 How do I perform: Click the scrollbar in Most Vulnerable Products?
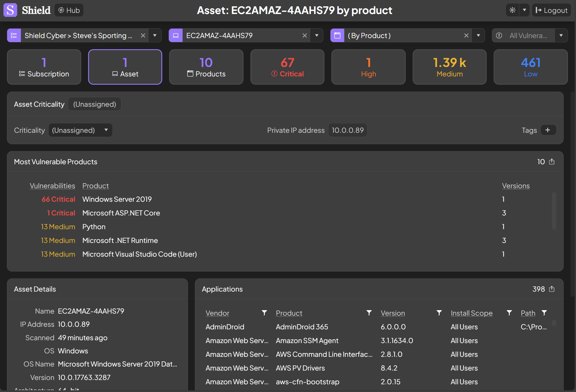pyautogui.click(x=554, y=211)
